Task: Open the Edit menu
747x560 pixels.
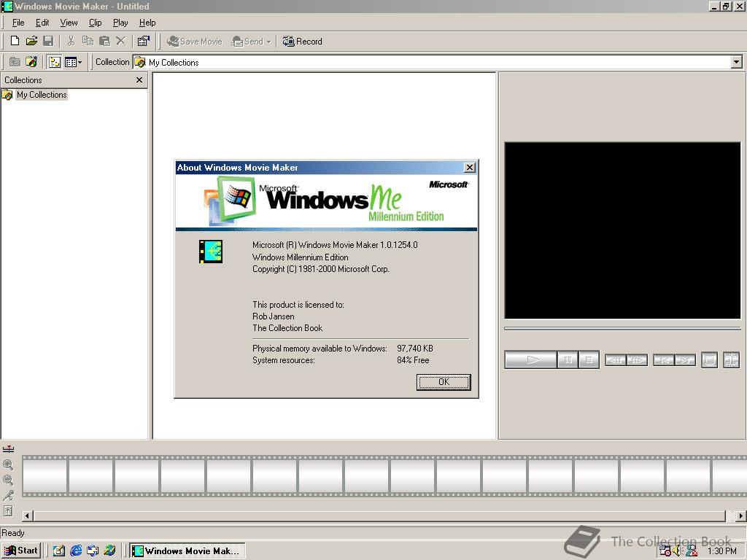Action: tap(42, 23)
